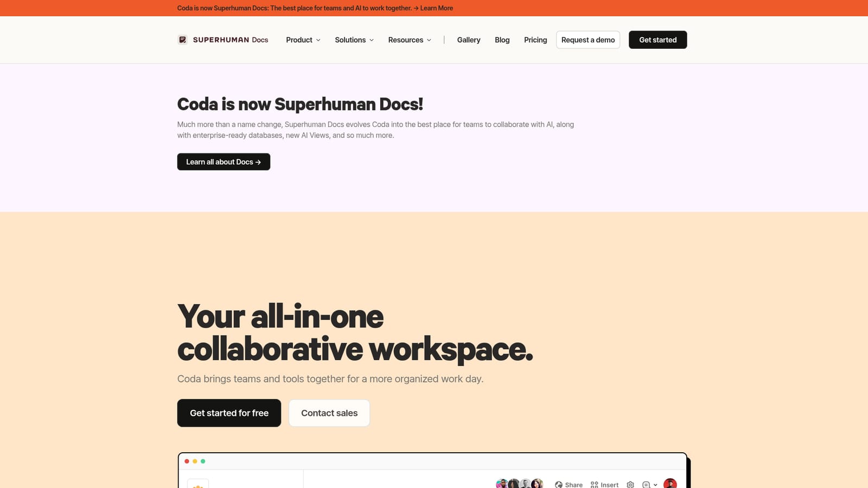Click the "Coda brings teams and tools together" subtitle
This screenshot has width=868, height=488.
pyautogui.click(x=330, y=378)
